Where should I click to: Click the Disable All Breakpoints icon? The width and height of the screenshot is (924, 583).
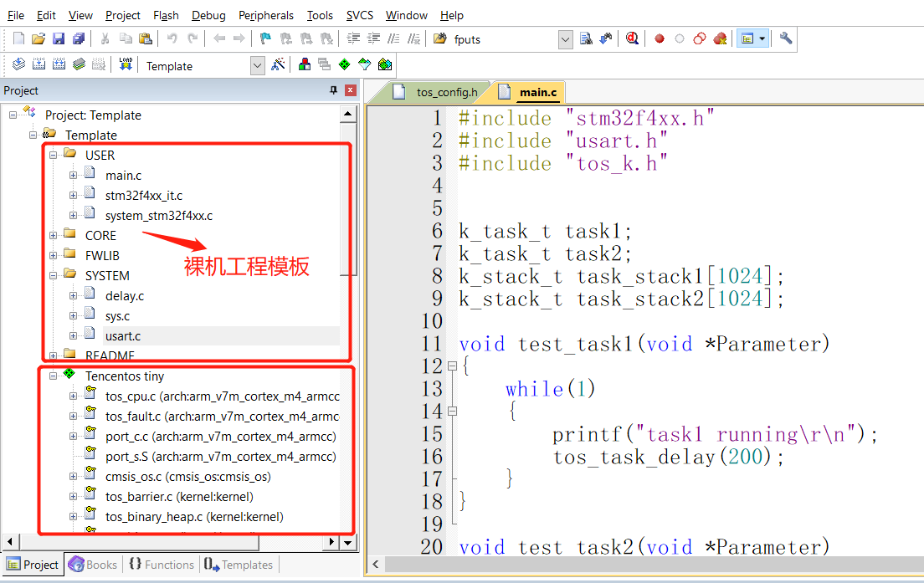[700, 38]
